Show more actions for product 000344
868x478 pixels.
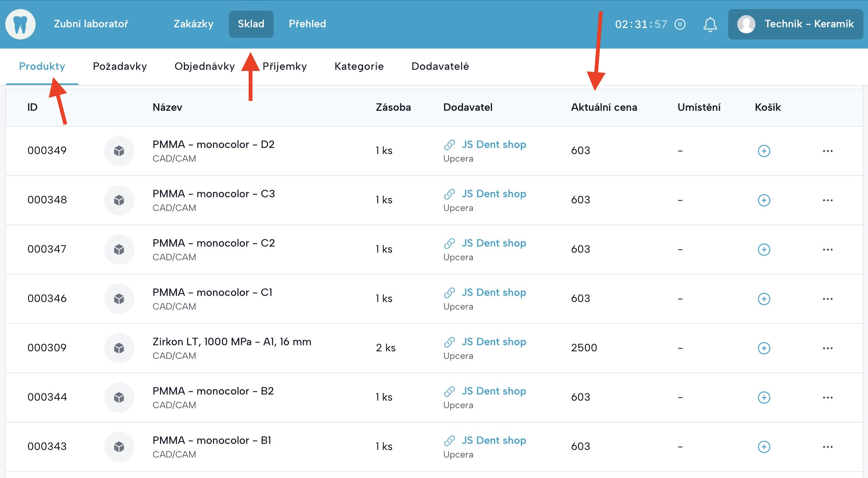pos(827,398)
